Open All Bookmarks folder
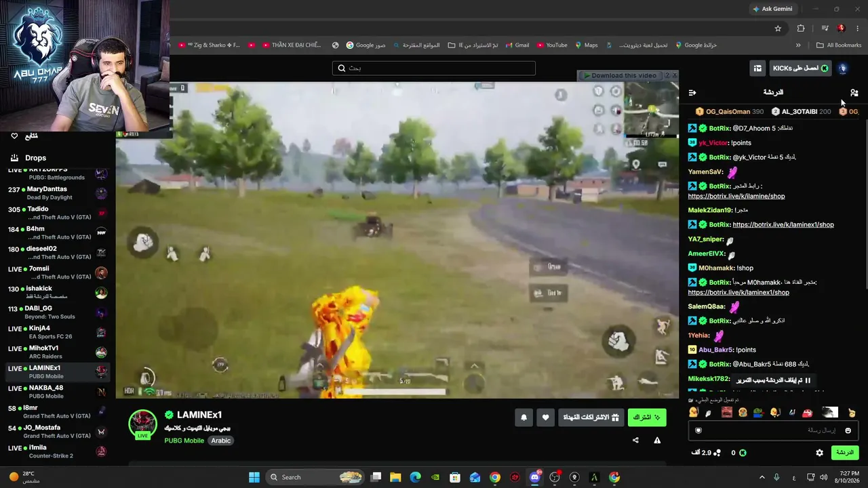The image size is (868, 488). coord(839,45)
